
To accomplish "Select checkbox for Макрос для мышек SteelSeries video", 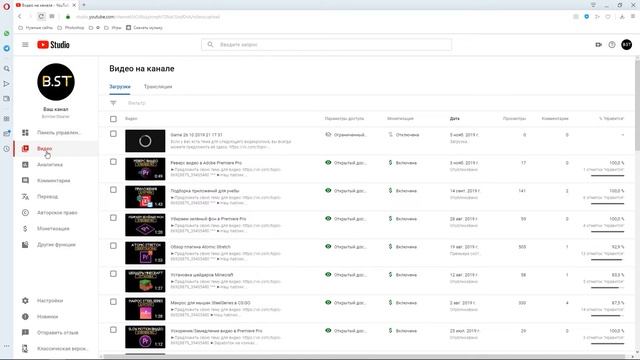I will point(113,302).
